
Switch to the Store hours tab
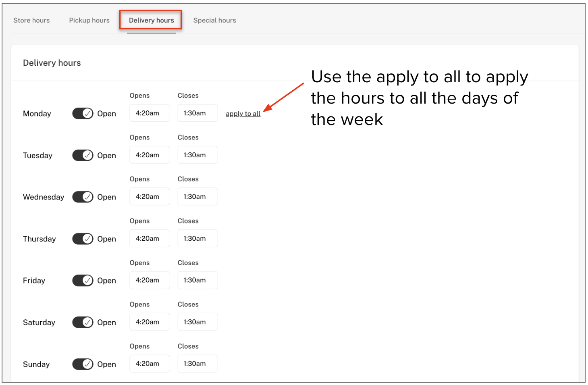31,20
